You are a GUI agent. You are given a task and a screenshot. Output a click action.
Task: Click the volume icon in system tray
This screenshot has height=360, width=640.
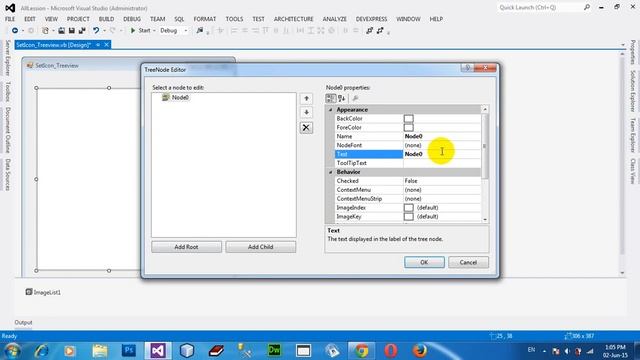coord(567,351)
